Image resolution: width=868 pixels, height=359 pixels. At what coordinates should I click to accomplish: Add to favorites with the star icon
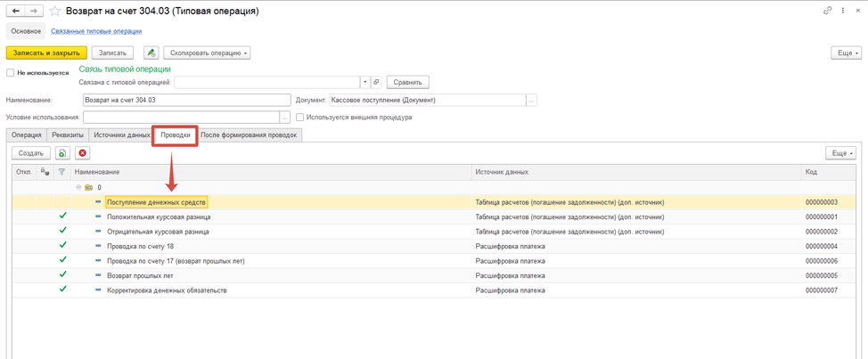pos(54,11)
